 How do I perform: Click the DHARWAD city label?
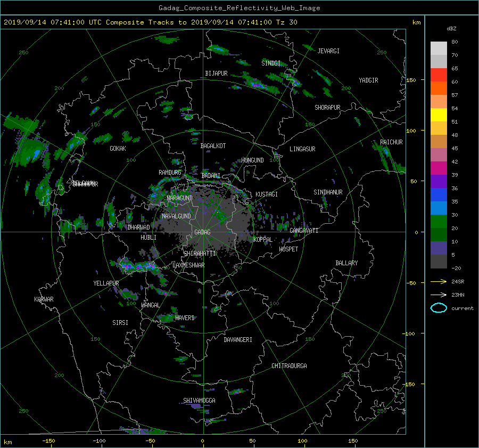click(139, 227)
